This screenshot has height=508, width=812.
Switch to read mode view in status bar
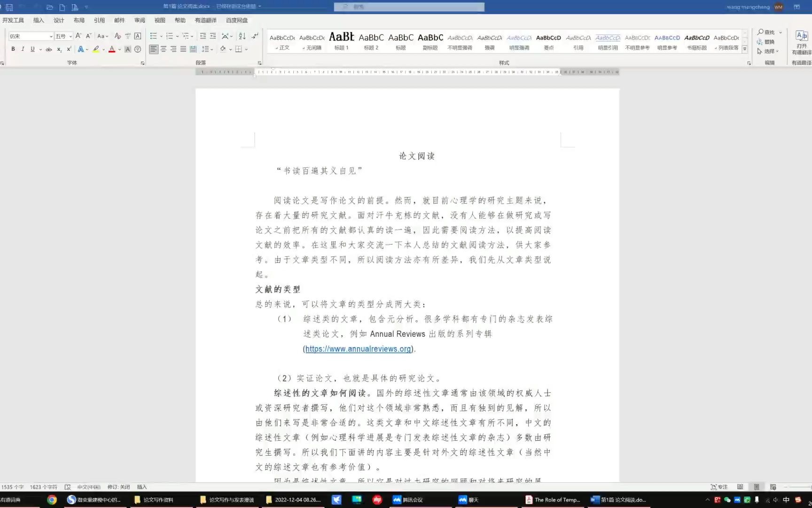tap(740, 487)
